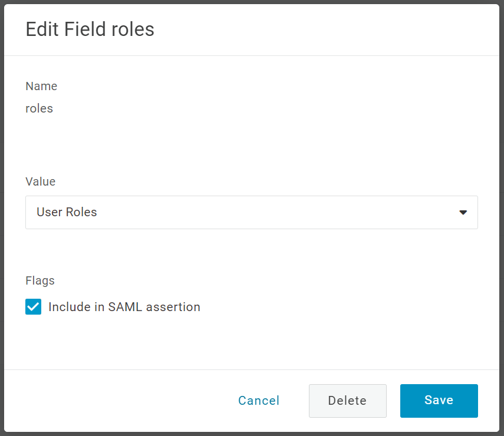Click the 'roles' name value text

pyautogui.click(x=39, y=108)
